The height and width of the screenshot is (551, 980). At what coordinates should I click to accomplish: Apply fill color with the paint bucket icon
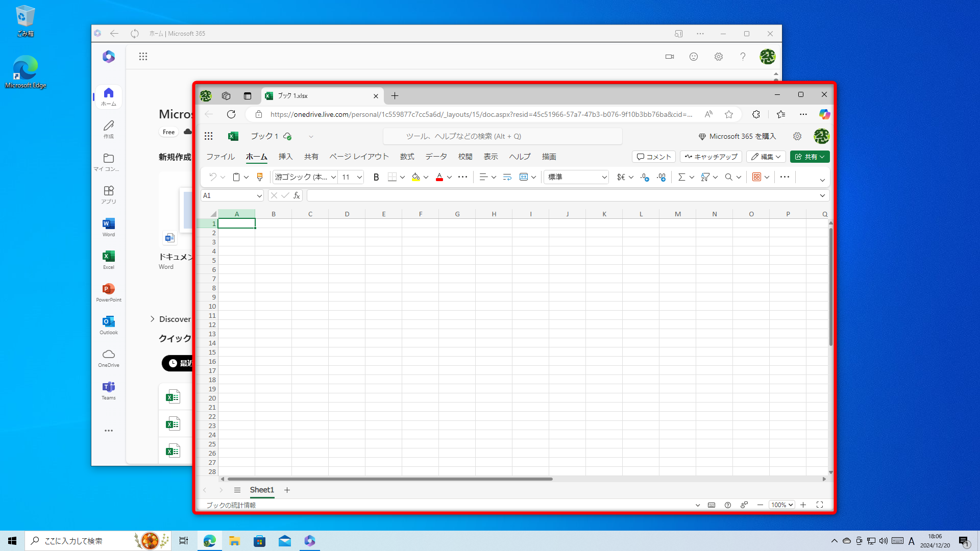(x=416, y=177)
